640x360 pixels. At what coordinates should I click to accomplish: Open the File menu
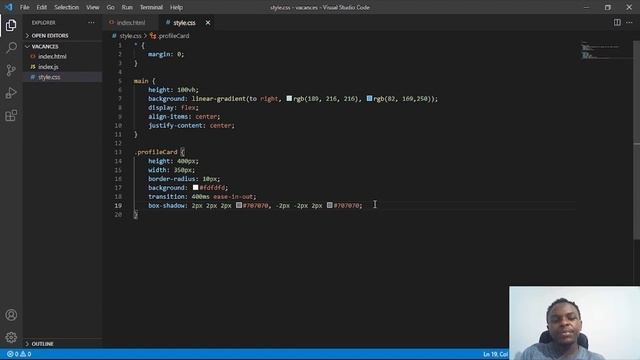click(x=24, y=7)
